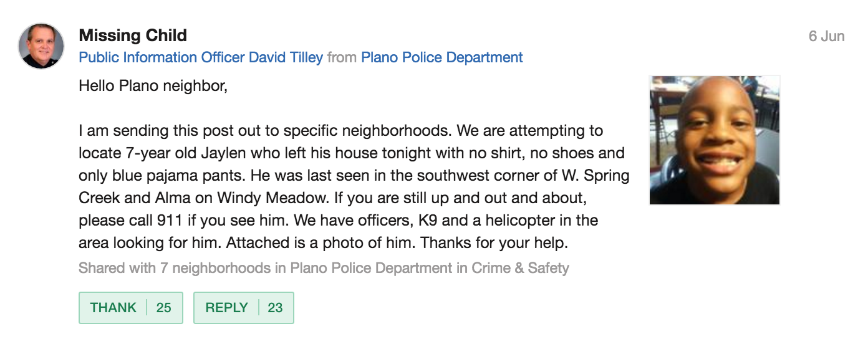Open Public Information Officer David Tilley's profile

tap(201, 58)
